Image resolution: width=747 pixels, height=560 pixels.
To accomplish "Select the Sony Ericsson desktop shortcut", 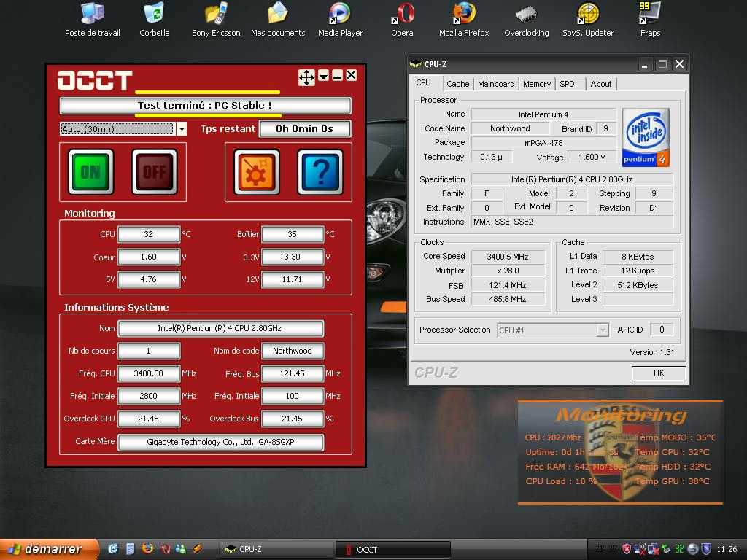I will [216, 19].
